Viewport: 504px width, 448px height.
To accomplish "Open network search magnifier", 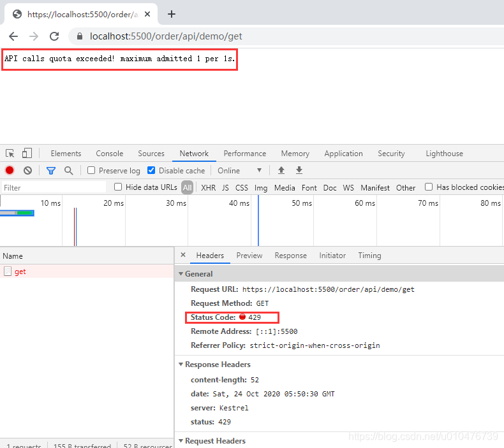I will [x=68, y=171].
